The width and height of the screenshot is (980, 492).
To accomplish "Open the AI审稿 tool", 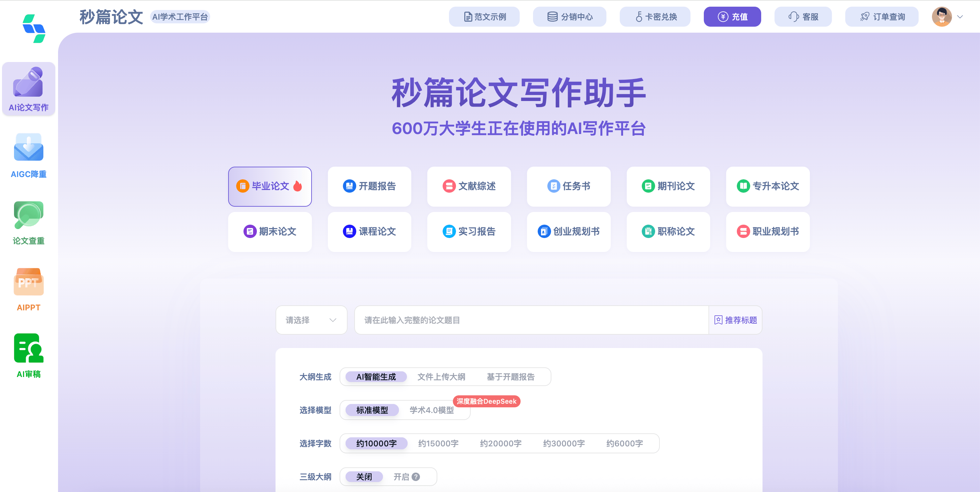I will point(29,354).
